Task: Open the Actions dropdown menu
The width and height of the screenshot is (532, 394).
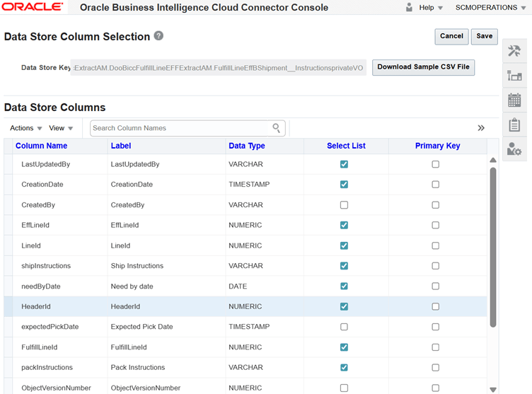Action: [25, 128]
